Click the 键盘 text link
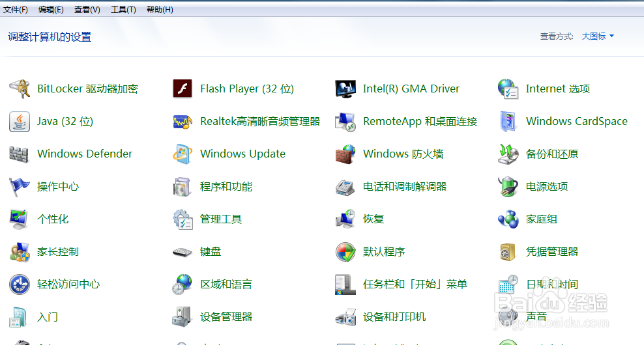The height and width of the screenshot is (345, 644). pos(211,251)
